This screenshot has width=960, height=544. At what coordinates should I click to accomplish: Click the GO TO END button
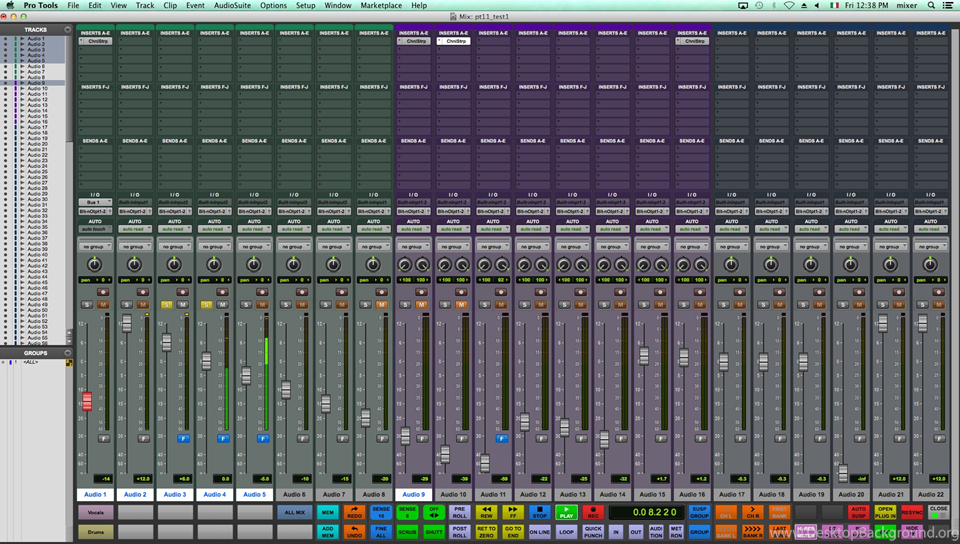coord(513,532)
